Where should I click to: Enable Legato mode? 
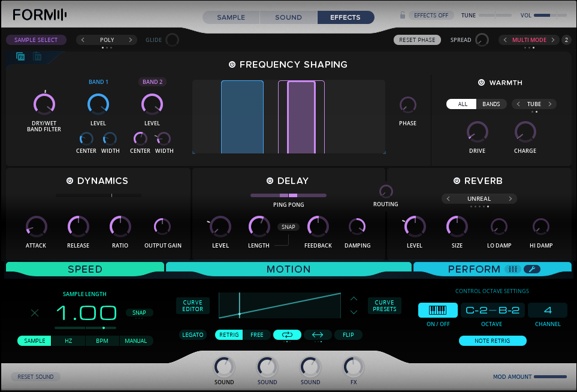193,334
